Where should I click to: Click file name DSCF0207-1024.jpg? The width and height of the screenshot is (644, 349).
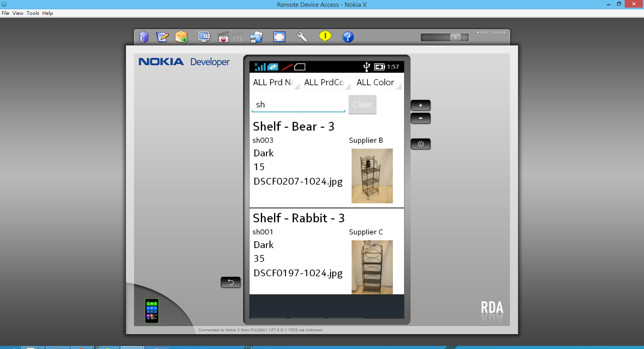pyautogui.click(x=298, y=182)
